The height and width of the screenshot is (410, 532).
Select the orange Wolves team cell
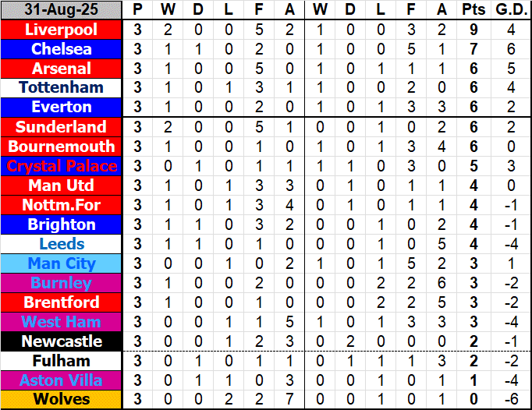click(x=61, y=400)
